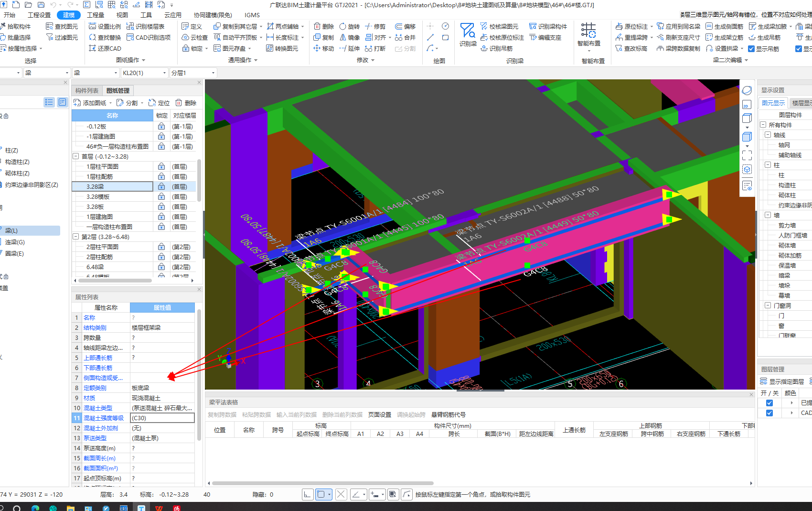Click 定位 button in drawing management
The image size is (812, 511).
[159, 103]
